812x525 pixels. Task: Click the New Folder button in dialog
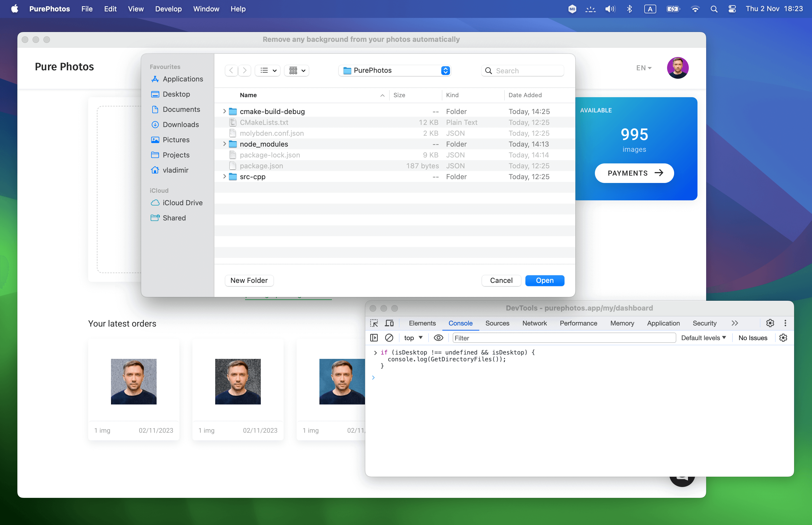249,280
